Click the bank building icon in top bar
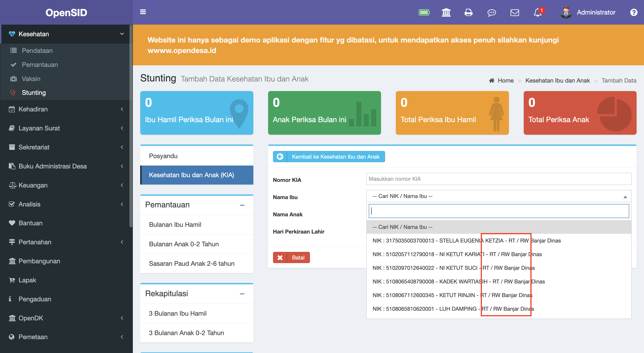The width and height of the screenshot is (644, 353). pyautogui.click(x=447, y=12)
